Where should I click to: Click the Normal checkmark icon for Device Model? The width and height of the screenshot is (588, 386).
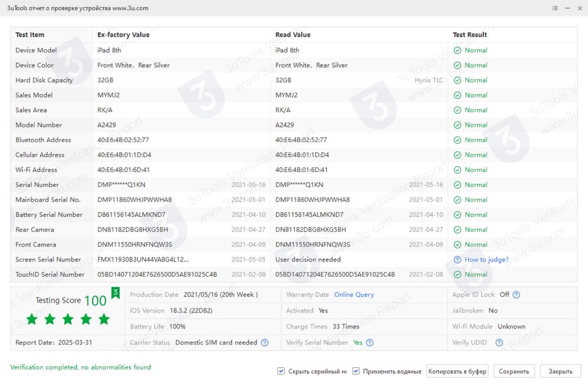point(457,50)
